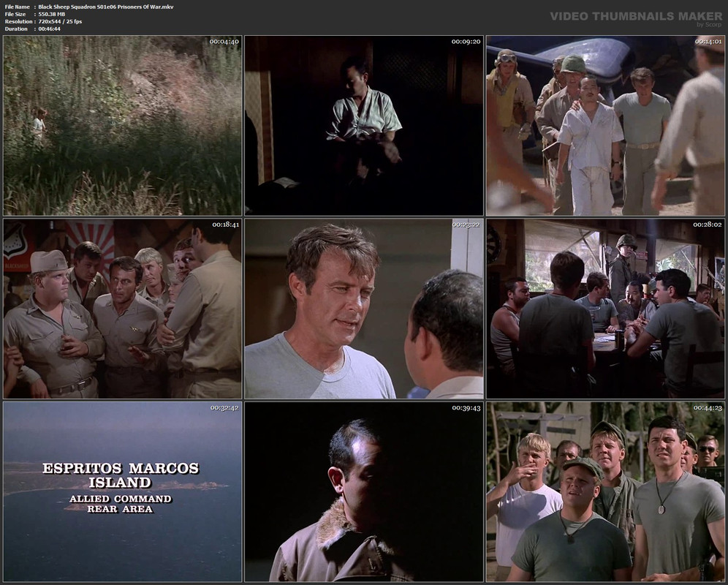Click the file size value 550.38 MB
Viewport: 728px width, 585px height.
tap(52, 15)
